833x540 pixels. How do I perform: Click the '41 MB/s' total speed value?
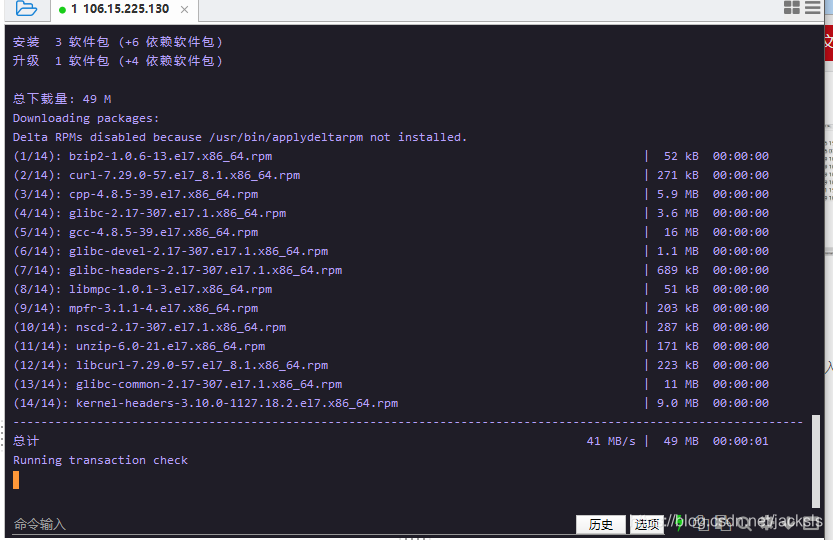[611, 441]
